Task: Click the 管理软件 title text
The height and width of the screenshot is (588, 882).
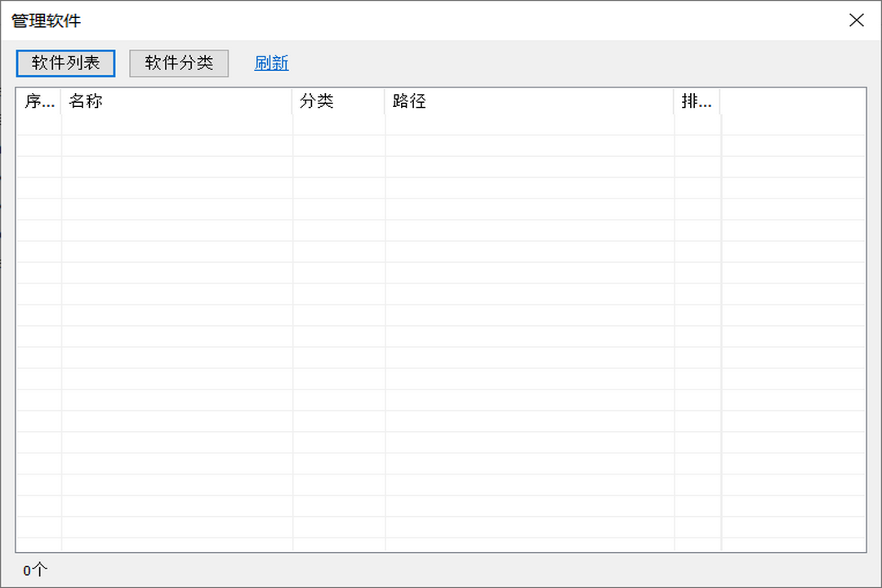Action: (x=45, y=20)
